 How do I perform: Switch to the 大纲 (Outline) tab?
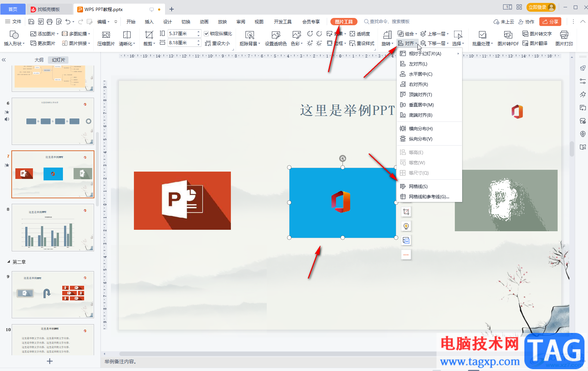[x=39, y=60]
